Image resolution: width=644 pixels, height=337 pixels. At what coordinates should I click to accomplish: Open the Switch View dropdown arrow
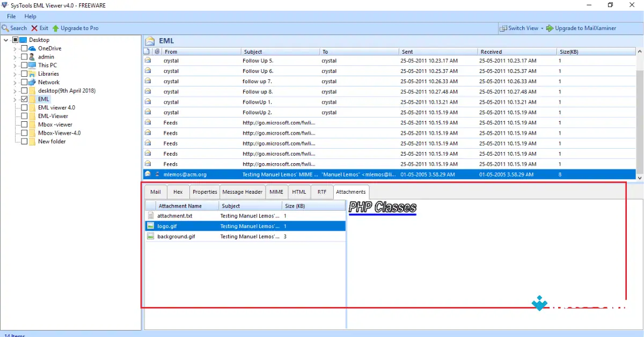(542, 28)
